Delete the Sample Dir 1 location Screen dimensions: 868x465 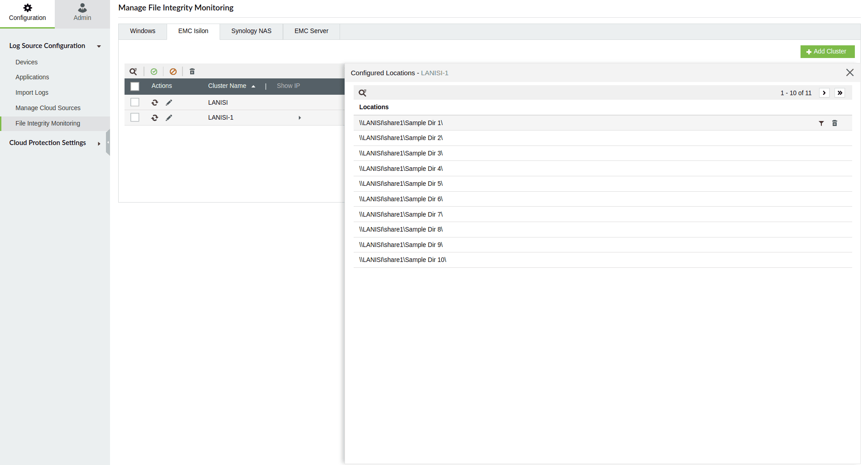tap(834, 123)
